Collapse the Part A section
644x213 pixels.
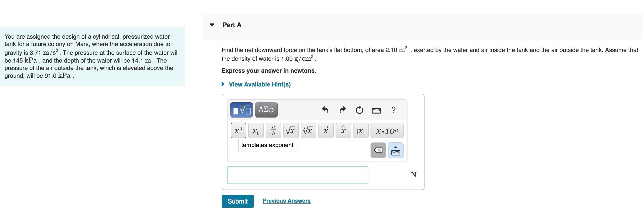coord(212,24)
